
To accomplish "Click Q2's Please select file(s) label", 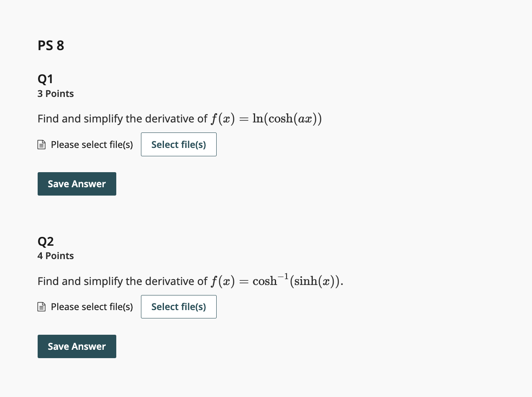I will coord(92,307).
